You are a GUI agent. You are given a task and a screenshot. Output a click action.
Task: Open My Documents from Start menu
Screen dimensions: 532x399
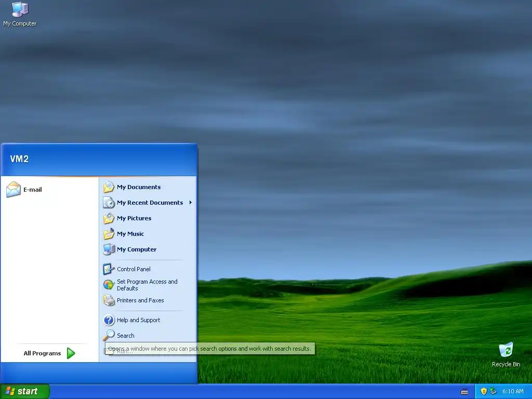(x=148, y=187)
